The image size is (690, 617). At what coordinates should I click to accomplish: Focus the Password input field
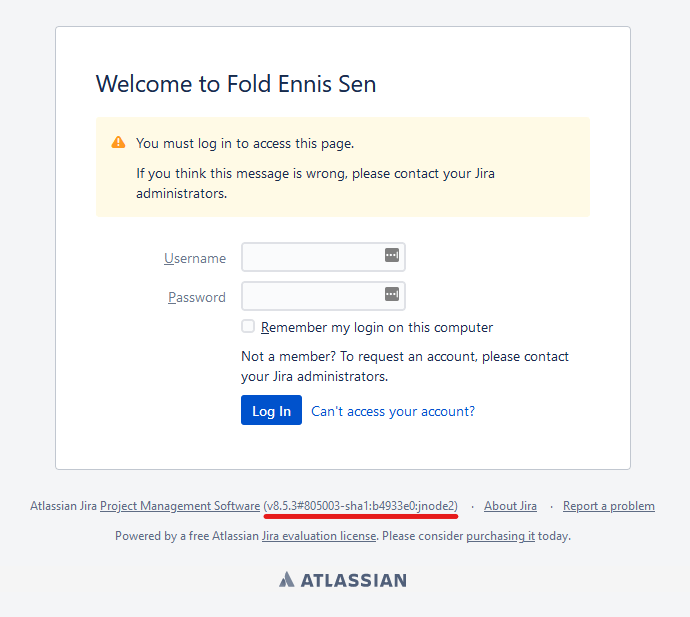[x=312, y=296]
